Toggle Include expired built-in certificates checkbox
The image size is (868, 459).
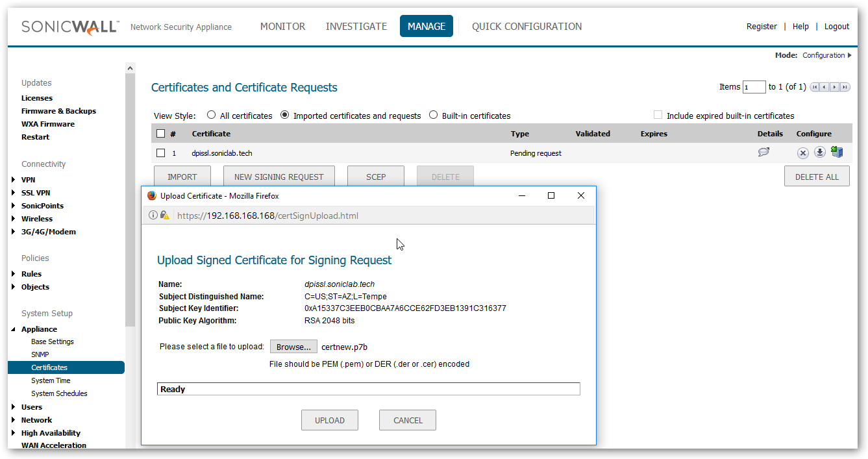658,115
